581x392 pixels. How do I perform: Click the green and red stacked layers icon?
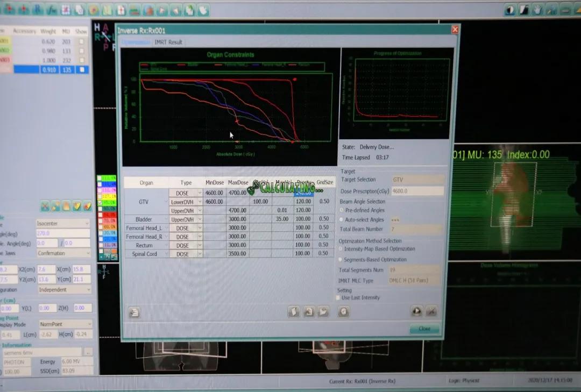(135, 10)
